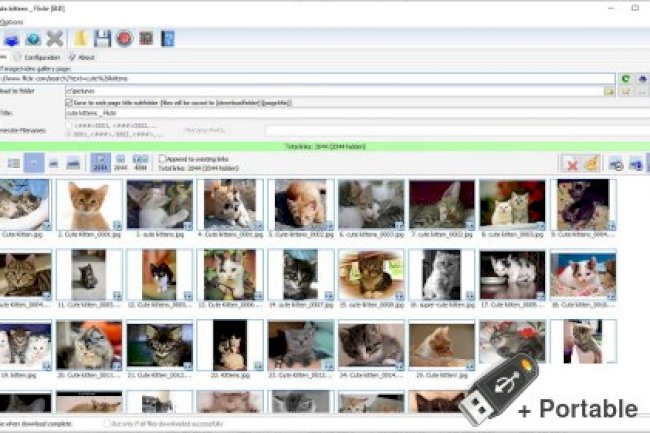Click the blue download tray icon

pos(10,39)
